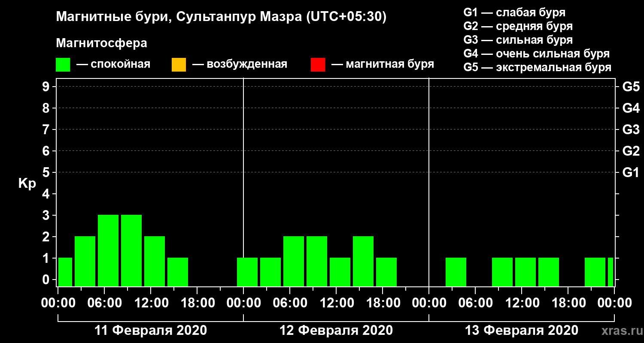Click the Kp 2 bar above 06:00, 12 Февраля
This screenshot has height=343, width=644.
coord(294,261)
